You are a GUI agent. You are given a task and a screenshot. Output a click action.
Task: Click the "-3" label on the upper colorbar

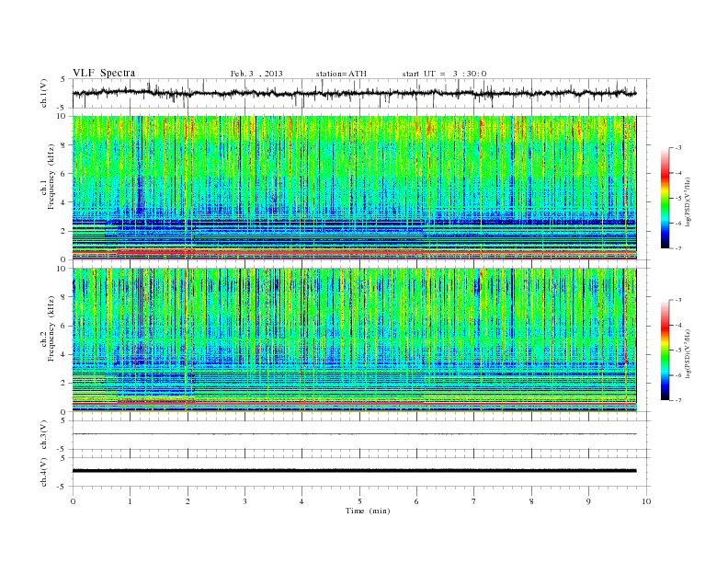678,148
